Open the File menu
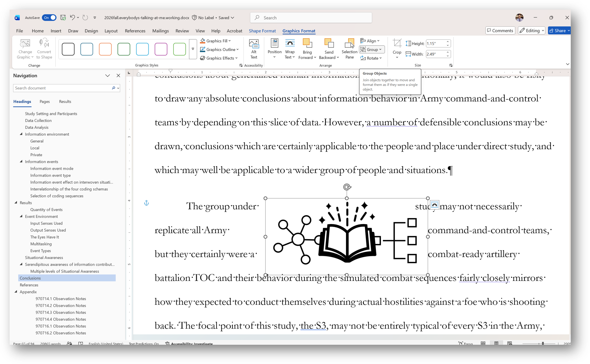Image resolution: width=590 pixels, height=364 pixels. pyautogui.click(x=20, y=31)
